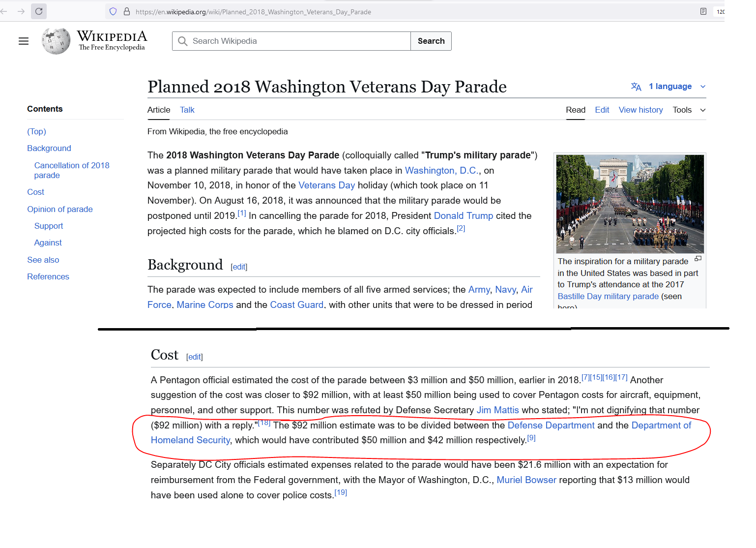
Task: Open the Veterans Day link
Action: pyautogui.click(x=327, y=185)
